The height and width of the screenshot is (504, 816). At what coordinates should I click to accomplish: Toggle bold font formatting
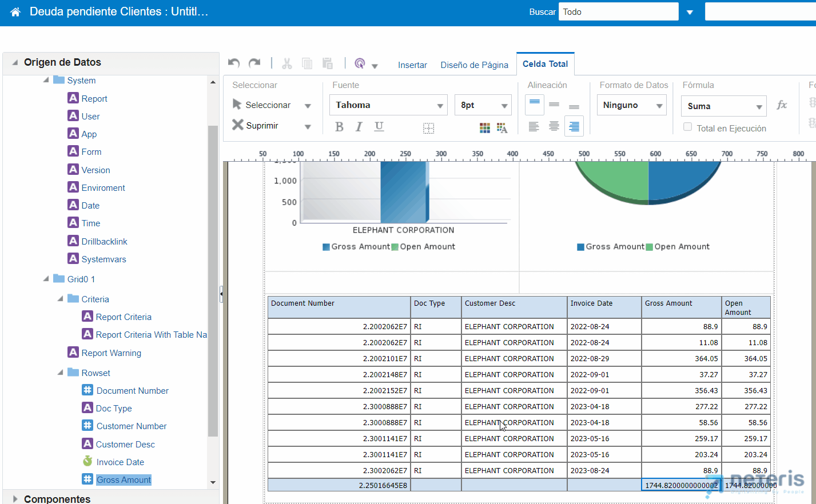[x=339, y=127]
